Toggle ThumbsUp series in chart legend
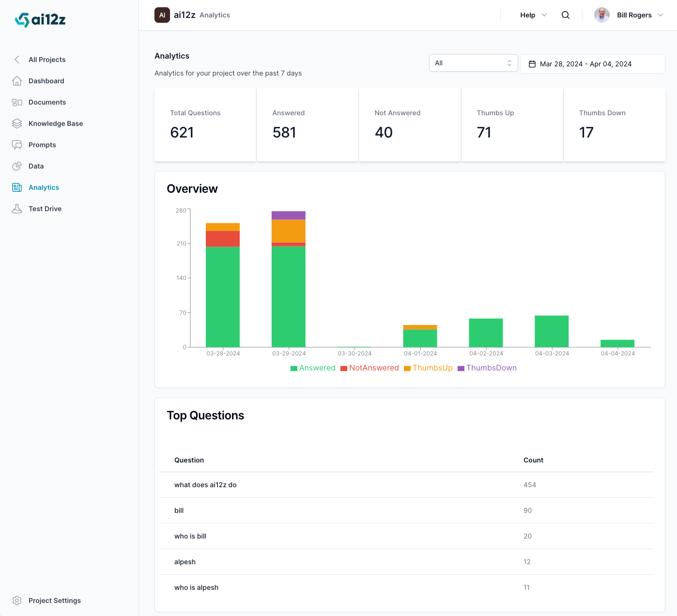This screenshot has height=616, width=677. [x=428, y=368]
